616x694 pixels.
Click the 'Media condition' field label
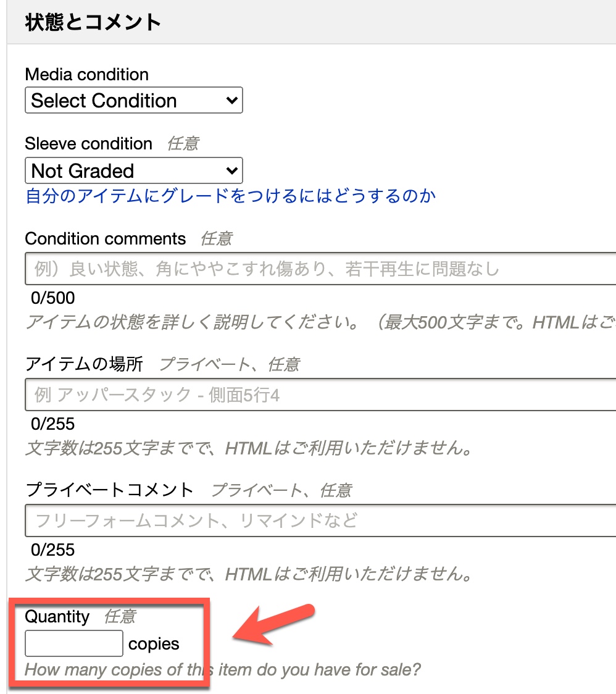click(87, 75)
